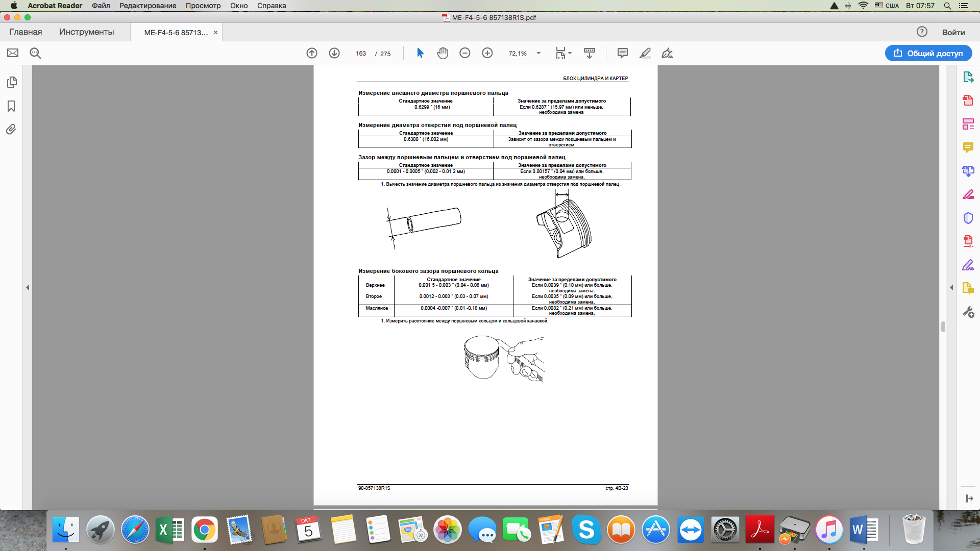Open attachments paperclip panel

(11, 130)
